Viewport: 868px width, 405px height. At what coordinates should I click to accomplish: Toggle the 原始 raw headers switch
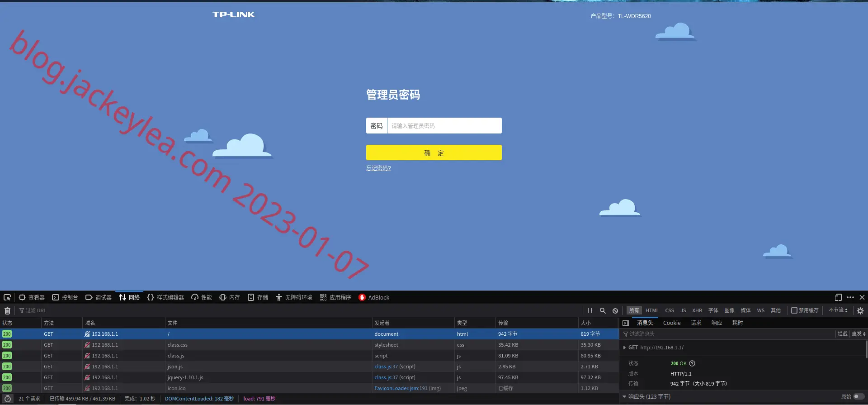click(859, 397)
